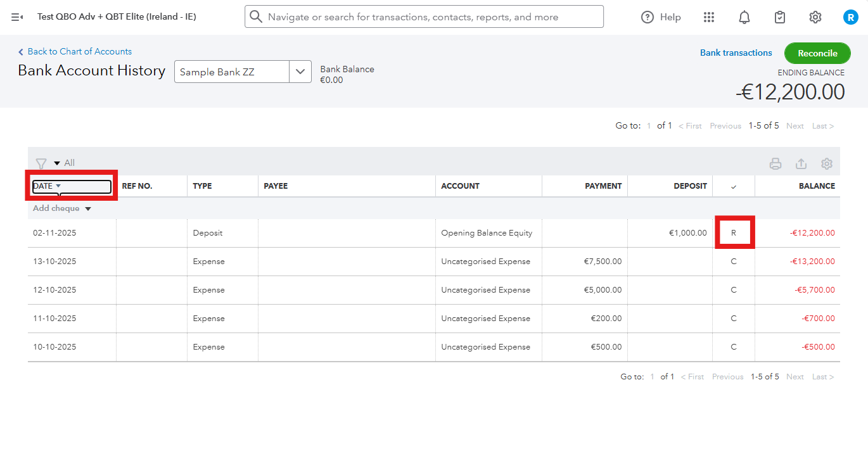
Task: Click the filter funnel icon
Action: (x=41, y=163)
